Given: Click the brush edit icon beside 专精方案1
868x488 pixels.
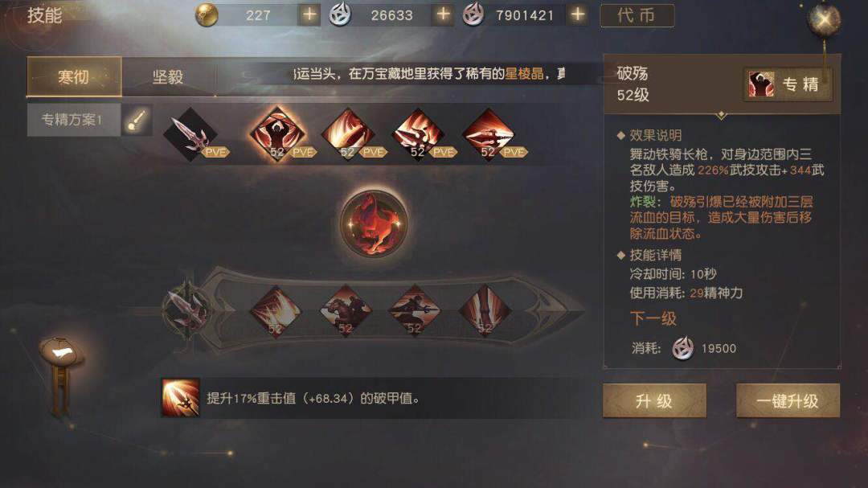Looking at the screenshot, I should 136,120.
